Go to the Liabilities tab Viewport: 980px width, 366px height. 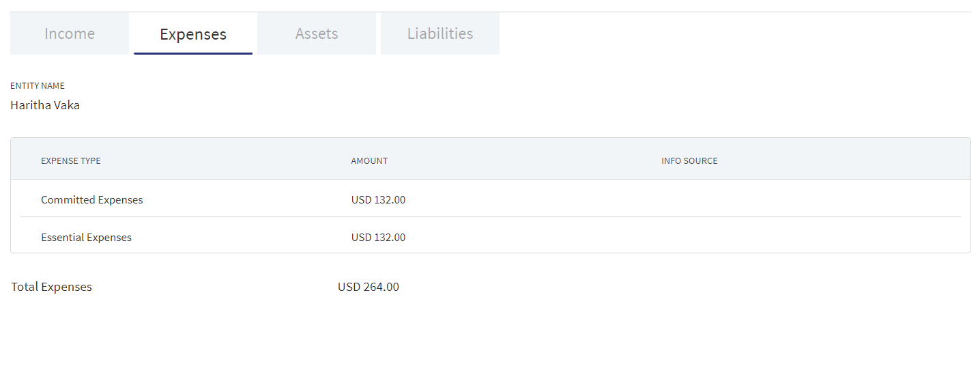click(440, 33)
